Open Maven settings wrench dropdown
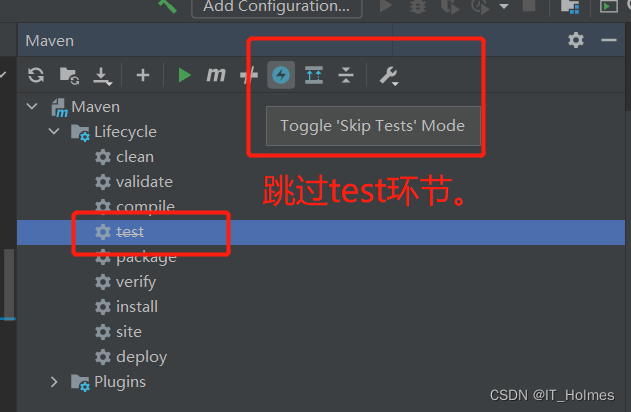Screen dimensions: 631x412 pyautogui.click(x=389, y=76)
